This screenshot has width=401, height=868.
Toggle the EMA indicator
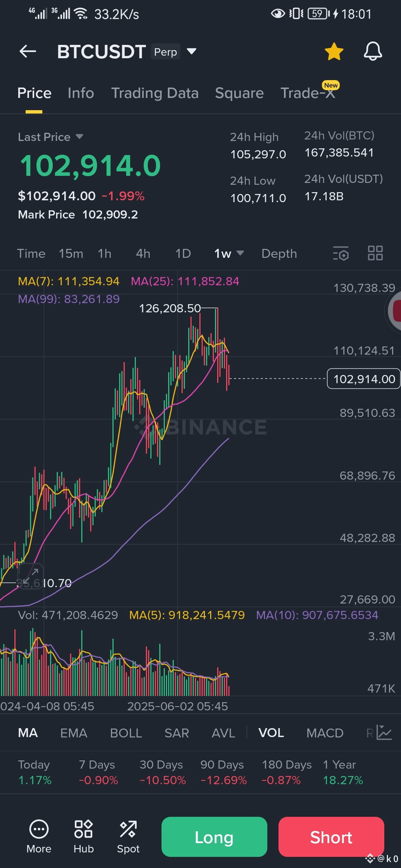[x=74, y=733]
